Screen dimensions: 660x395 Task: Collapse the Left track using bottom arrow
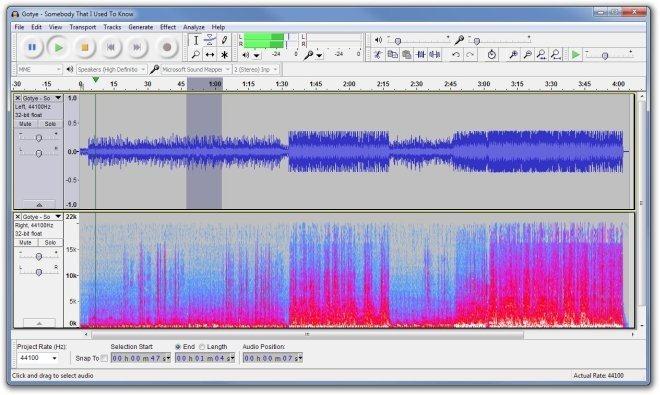tap(39, 205)
